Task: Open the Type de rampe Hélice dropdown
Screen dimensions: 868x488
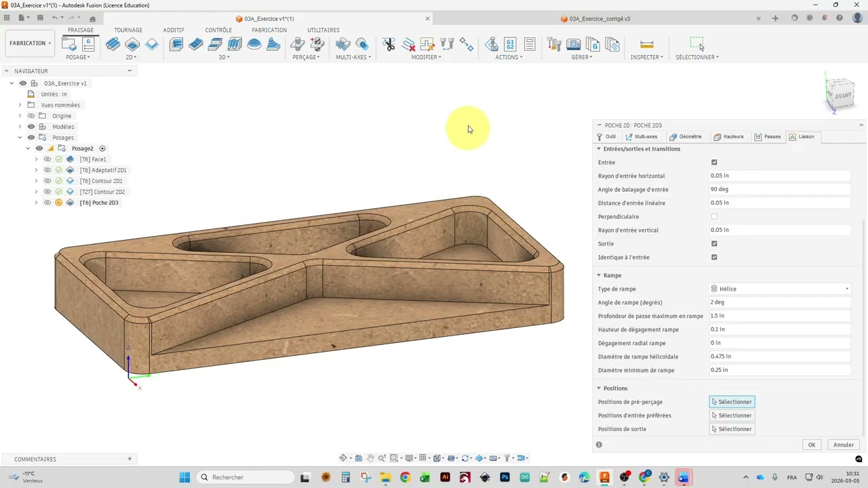Action: [x=780, y=289]
